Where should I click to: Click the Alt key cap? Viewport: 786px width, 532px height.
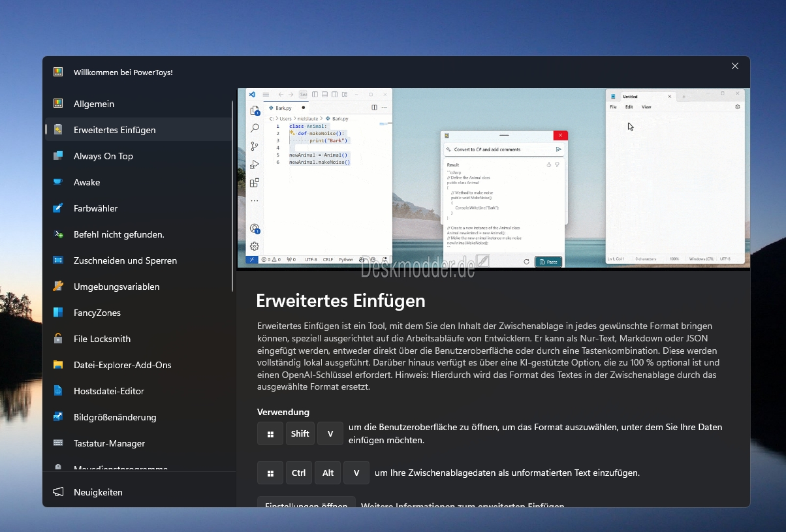click(328, 473)
